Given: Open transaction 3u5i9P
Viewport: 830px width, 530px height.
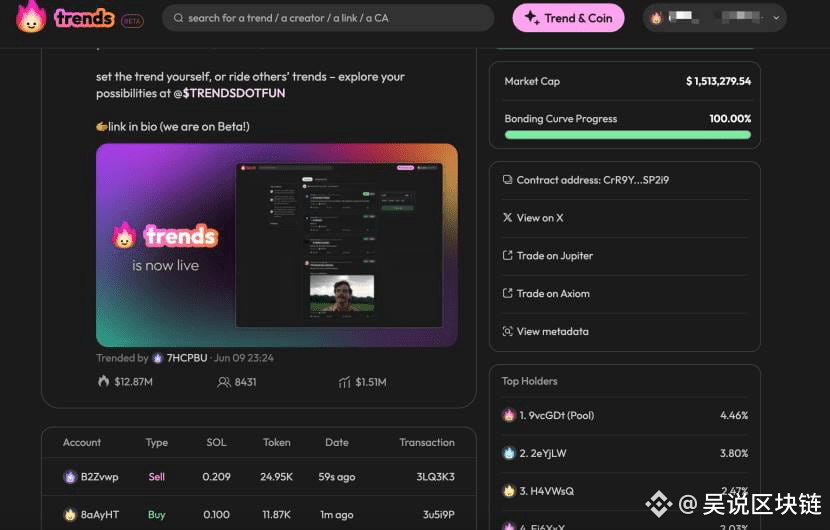Looking at the screenshot, I should [x=438, y=515].
